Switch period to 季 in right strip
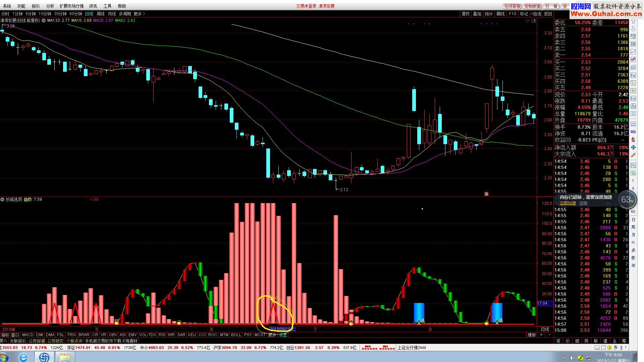Viewport: 644px width, 362px height. click(633, 258)
